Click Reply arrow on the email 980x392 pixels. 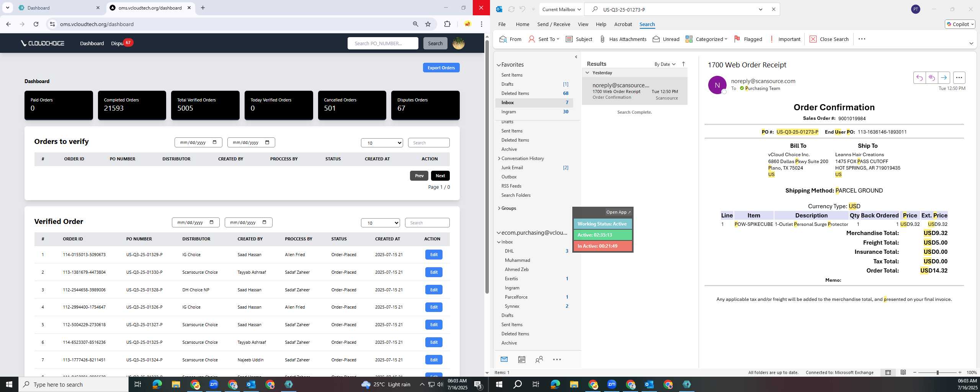(x=920, y=78)
